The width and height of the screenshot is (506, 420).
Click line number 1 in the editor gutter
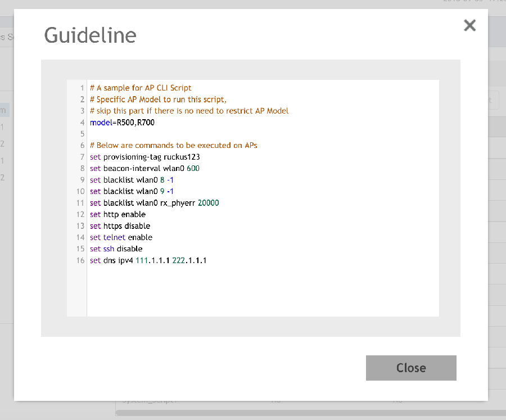(x=82, y=88)
